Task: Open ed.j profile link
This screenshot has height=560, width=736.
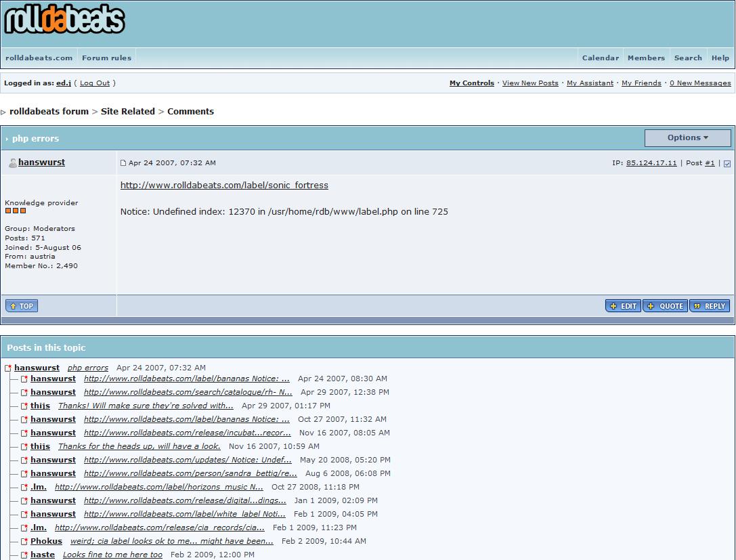Action: [64, 83]
